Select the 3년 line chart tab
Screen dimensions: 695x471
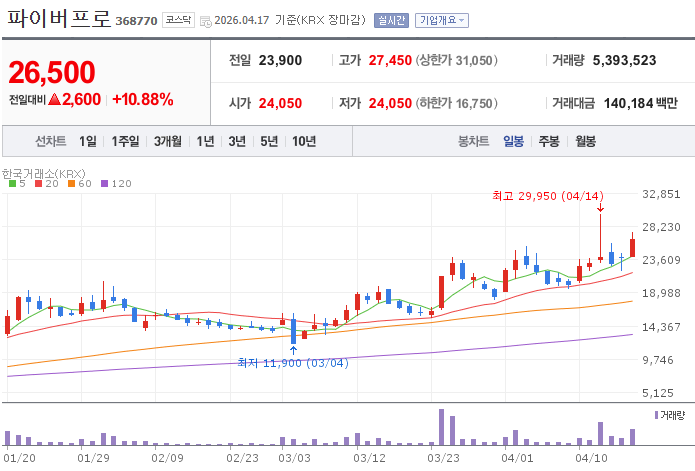237,141
